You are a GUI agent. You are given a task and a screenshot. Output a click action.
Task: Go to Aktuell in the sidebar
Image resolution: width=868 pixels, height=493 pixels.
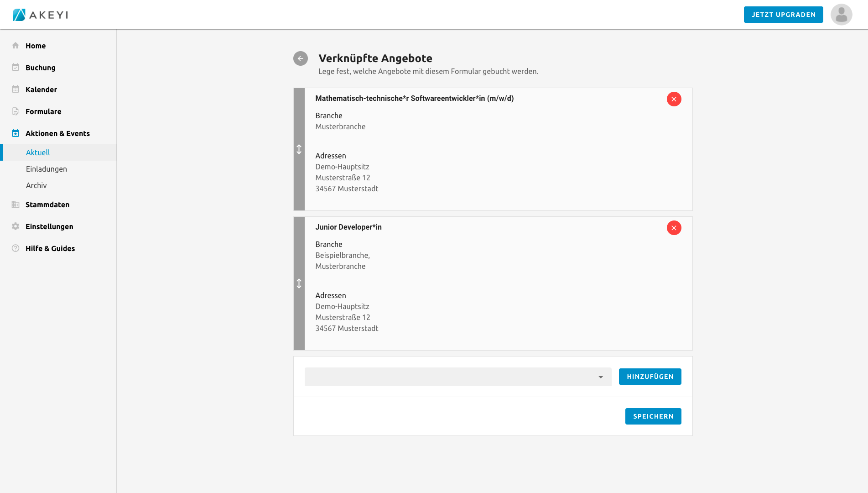[38, 152]
